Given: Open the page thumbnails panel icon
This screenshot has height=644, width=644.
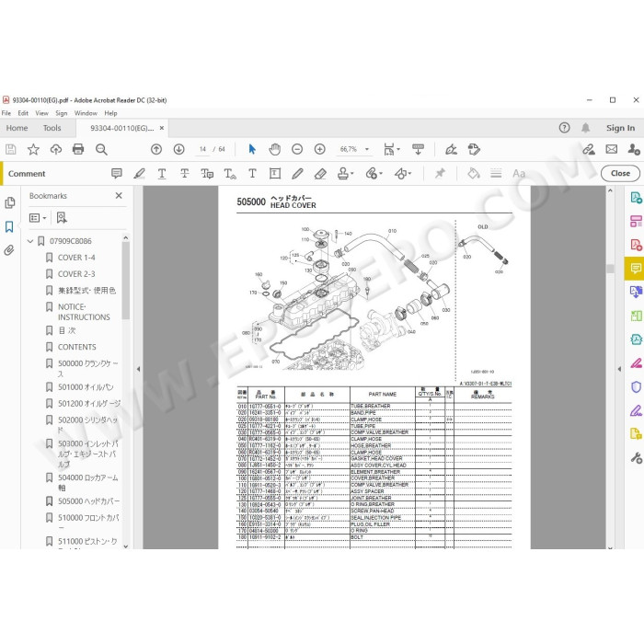Looking at the screenshot, I should (10, 203).
